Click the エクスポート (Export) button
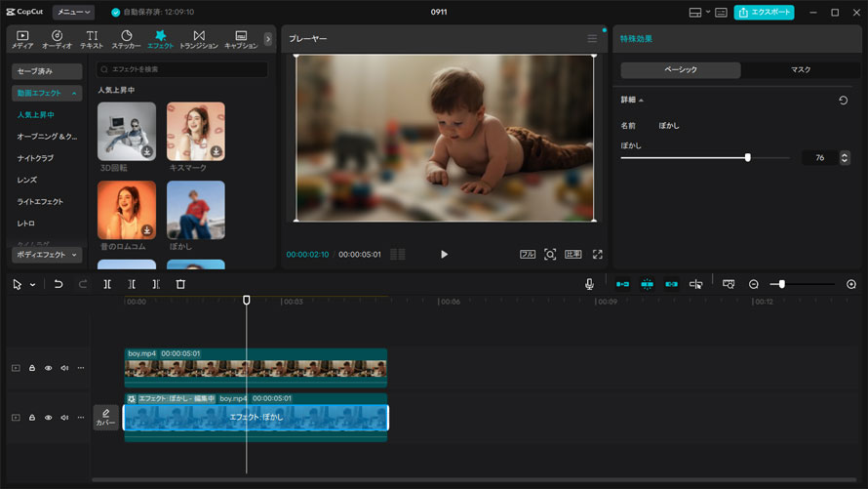 point(764,12)
